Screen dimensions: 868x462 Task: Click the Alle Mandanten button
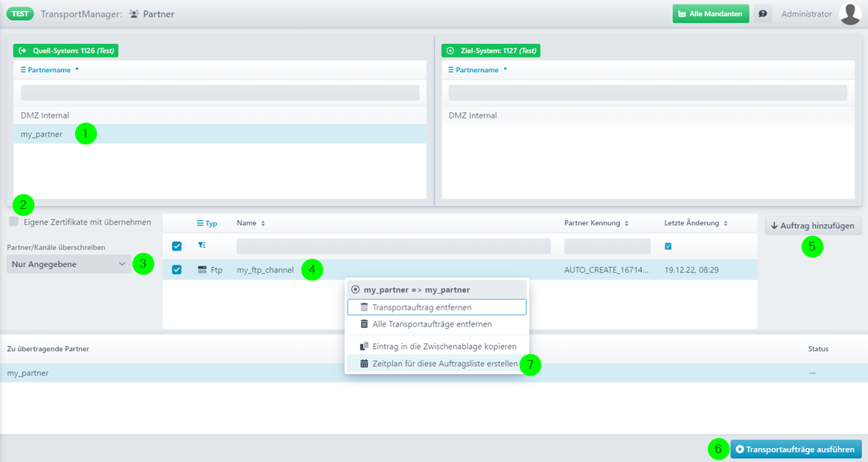pyautogui.click(x=711, y=14)
